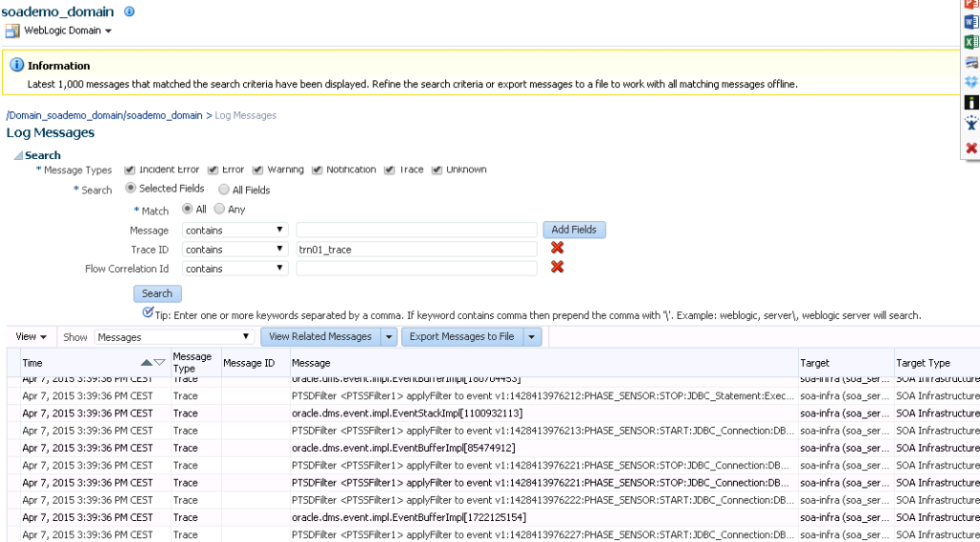Open the picture viewer icon in side bar
Viewport: 980px width, 542px height.
(971, 62)
